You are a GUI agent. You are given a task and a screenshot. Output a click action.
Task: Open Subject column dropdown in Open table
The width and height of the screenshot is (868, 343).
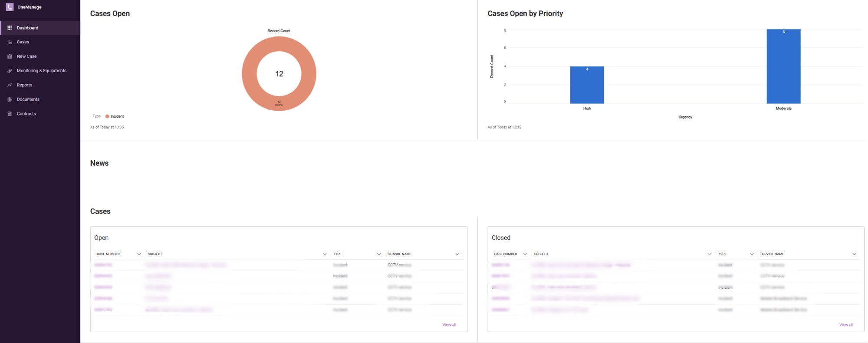pyautogui.click(x=324, y=254)
